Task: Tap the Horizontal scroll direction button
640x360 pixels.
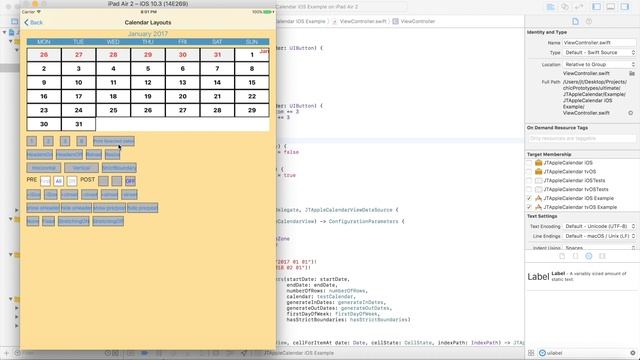Action: click(x=44, y=168)
